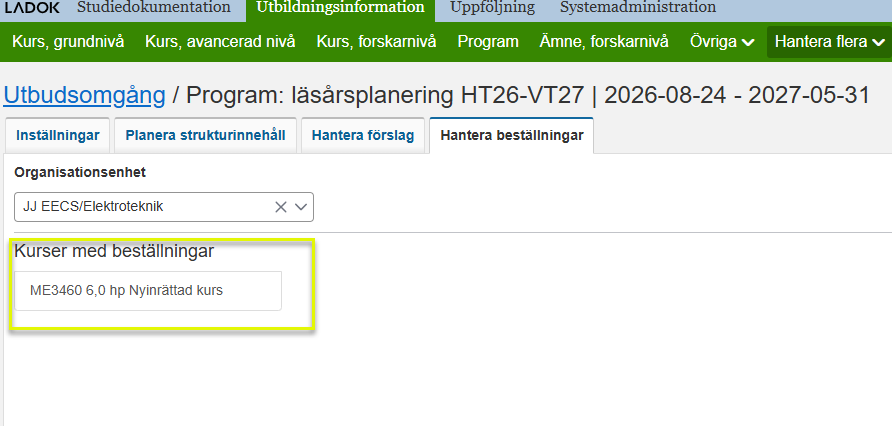Go to the Systemadministration tab
The width and height of the screenshot is (892, 426).
(637, 8)
